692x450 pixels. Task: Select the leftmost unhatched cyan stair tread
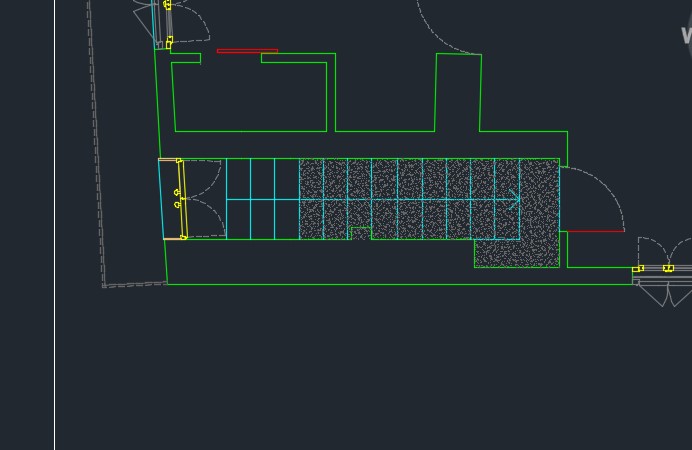pyautogui.click(x=238, y=199)
